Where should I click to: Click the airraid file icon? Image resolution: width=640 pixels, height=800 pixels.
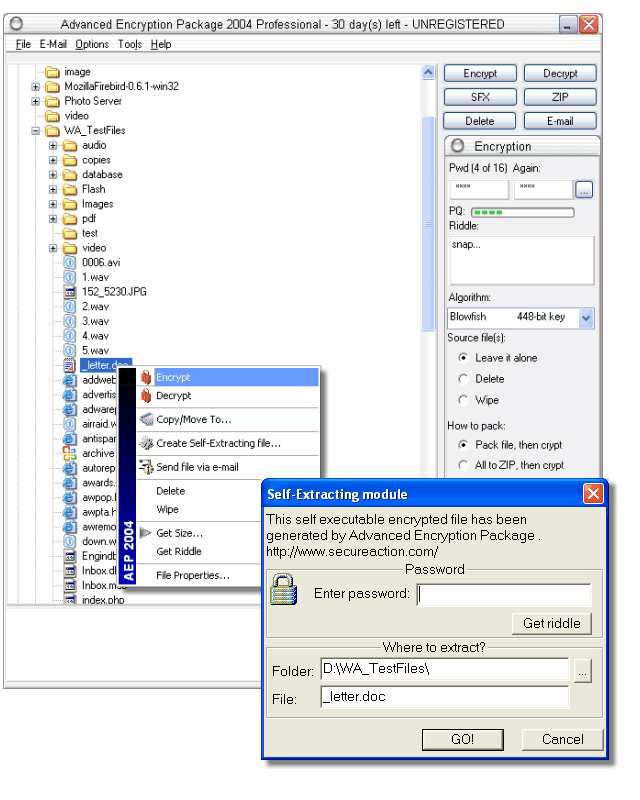tap(69, 424)
